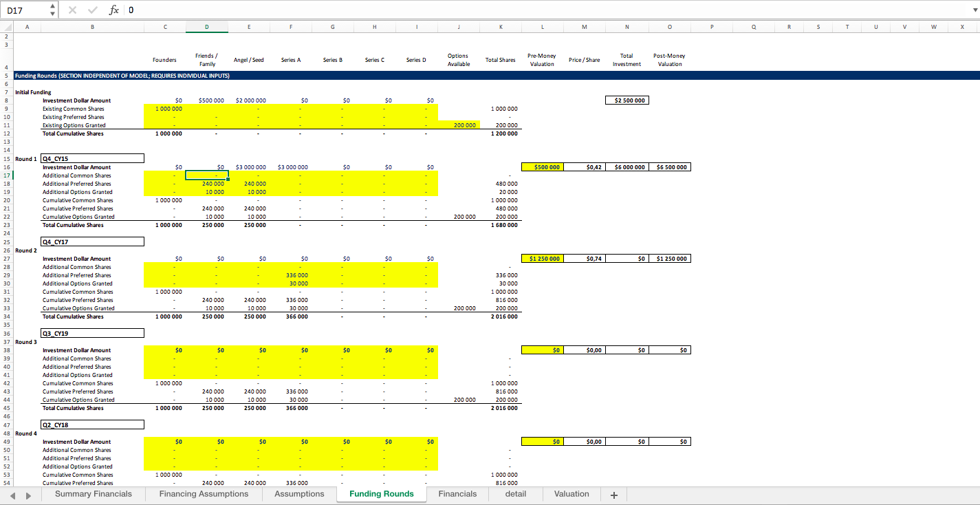Click the $500 000 Friends/Family investment cell
Viewport: 980px width, 505px height.
tap(207, 100)
